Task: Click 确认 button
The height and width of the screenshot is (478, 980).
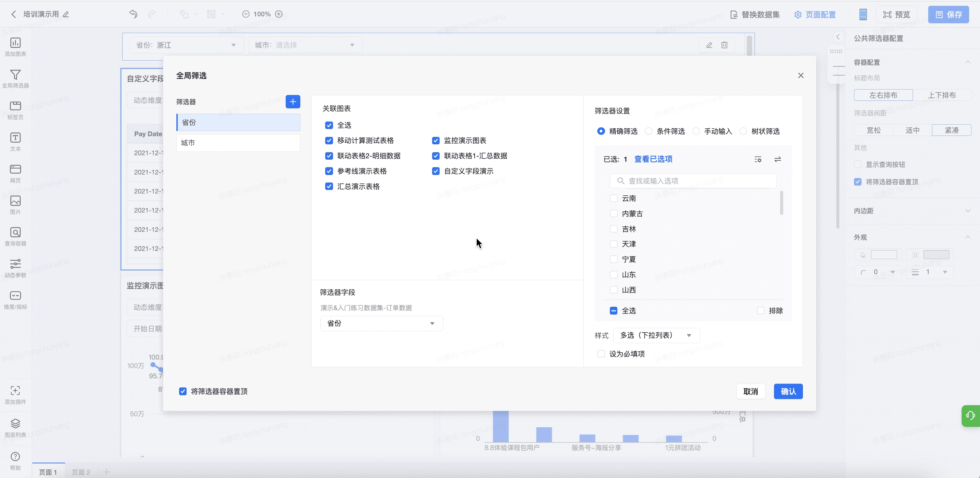Action: [x=788, y=391]
